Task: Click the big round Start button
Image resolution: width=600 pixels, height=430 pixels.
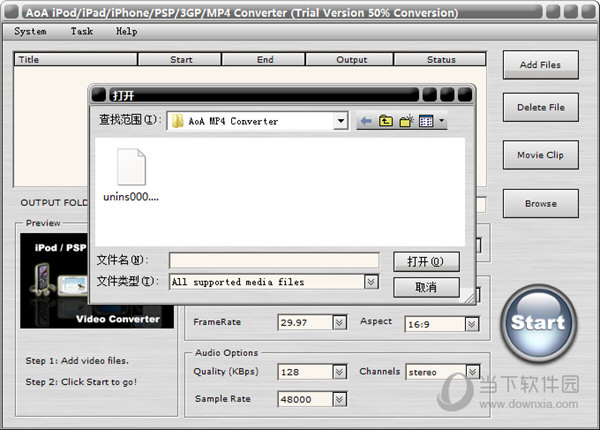Action: [x=538, y=323]
